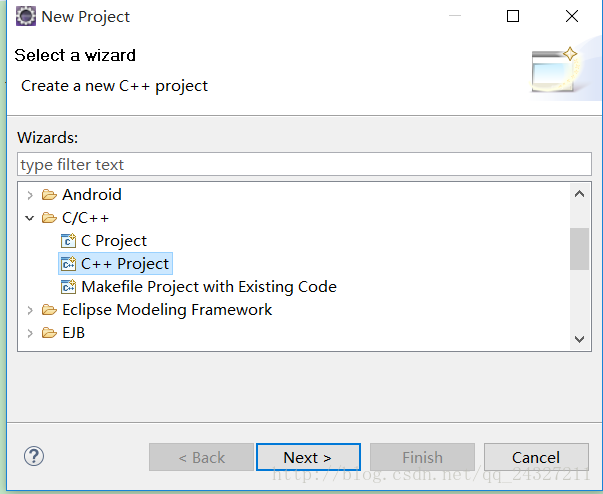Click the Makefile Project wizard icon
Image resolution: width=603 pixels, height=494 pixels.
pyautogui.click(x=68, y=287)
